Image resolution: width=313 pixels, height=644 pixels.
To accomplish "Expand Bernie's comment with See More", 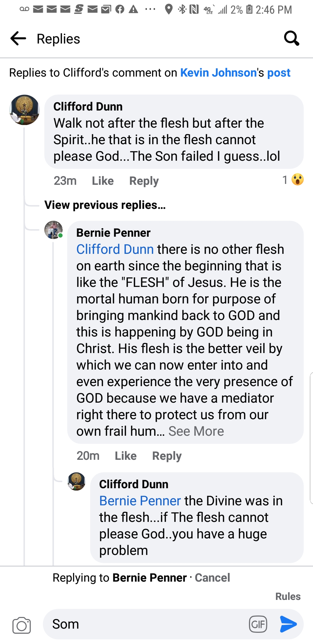I will coord(196,431).
